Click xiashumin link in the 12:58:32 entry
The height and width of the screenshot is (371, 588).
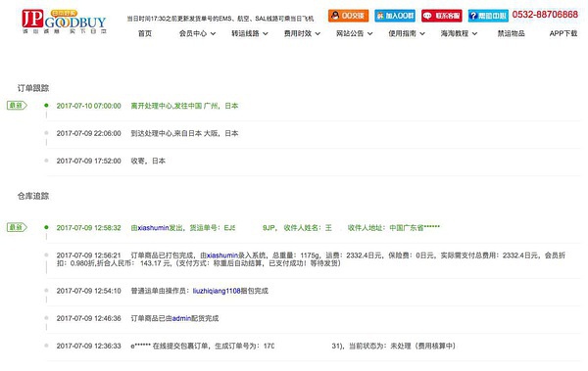pos(154,228)
